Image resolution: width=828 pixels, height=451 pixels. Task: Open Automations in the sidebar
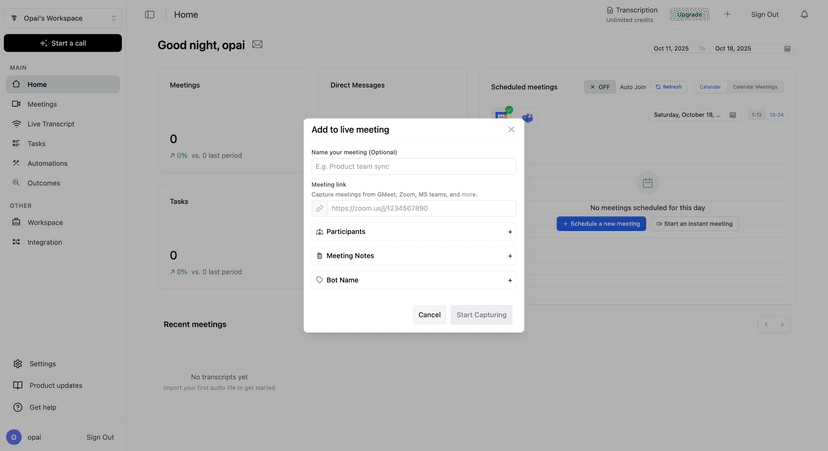63,163
